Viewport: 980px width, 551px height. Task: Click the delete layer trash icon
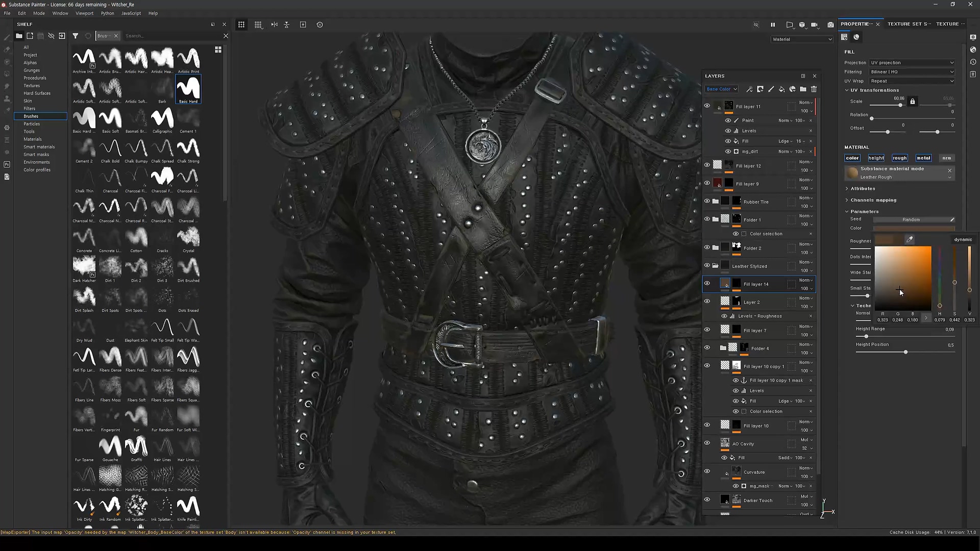coord(814,89)
